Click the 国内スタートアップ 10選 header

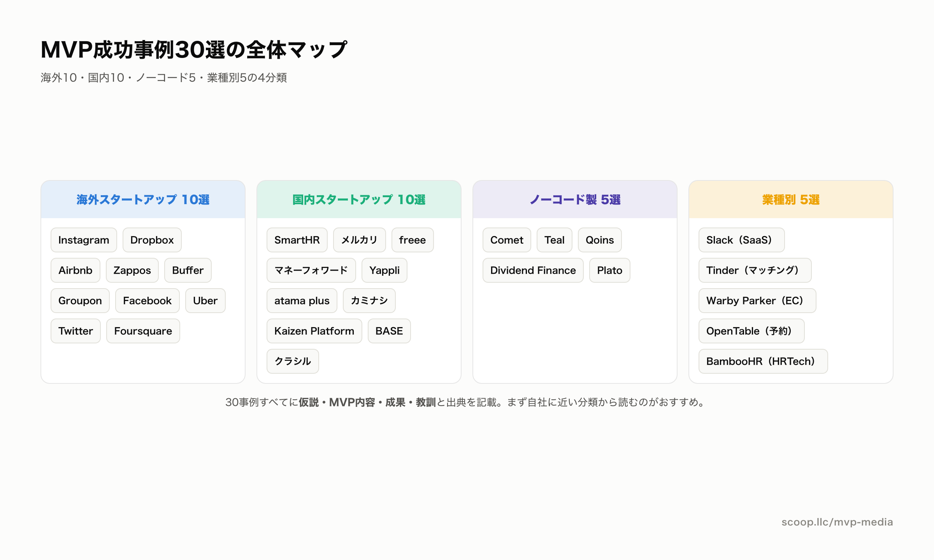click(x=359, y=199)
